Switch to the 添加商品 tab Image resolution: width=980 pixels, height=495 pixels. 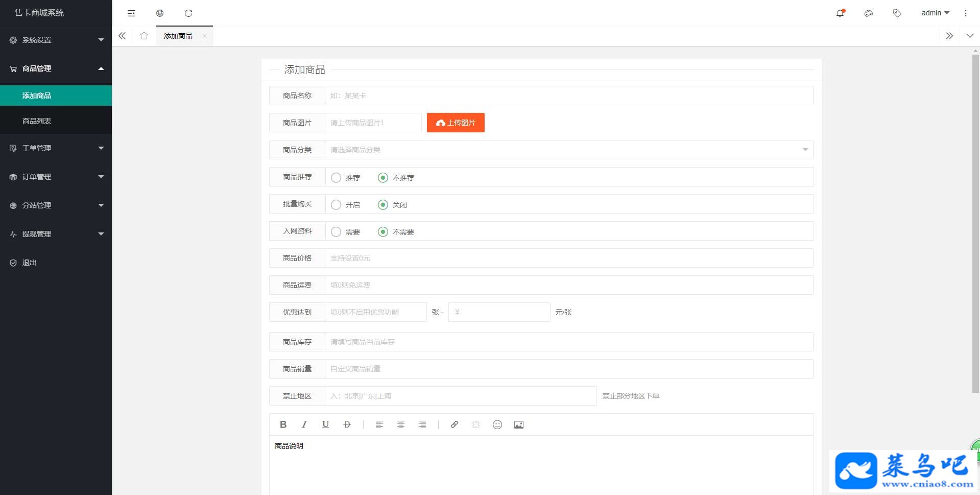(178, 36)
